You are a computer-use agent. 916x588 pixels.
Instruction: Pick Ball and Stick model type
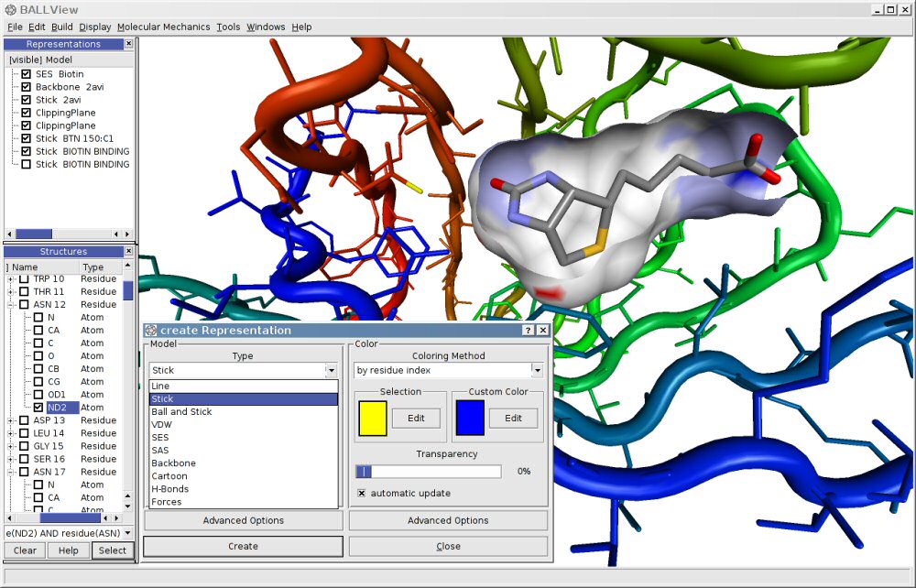[181, 412]
